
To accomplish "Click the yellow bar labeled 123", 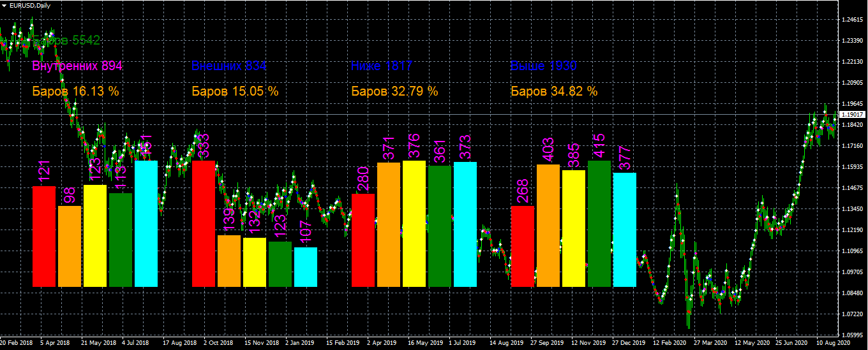I will 95,236.
